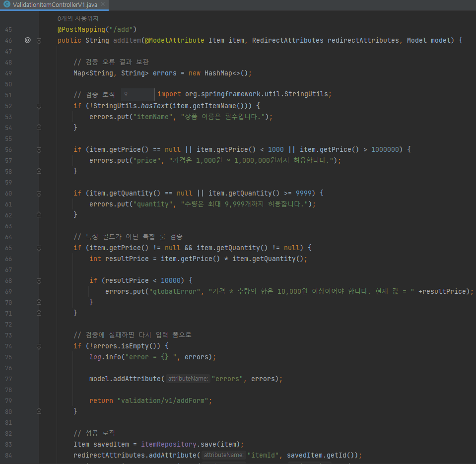Click the fold end marker on line 58
Image resolution: width=476 pixels, height=464 pixels.
click(x=39, y=172)
